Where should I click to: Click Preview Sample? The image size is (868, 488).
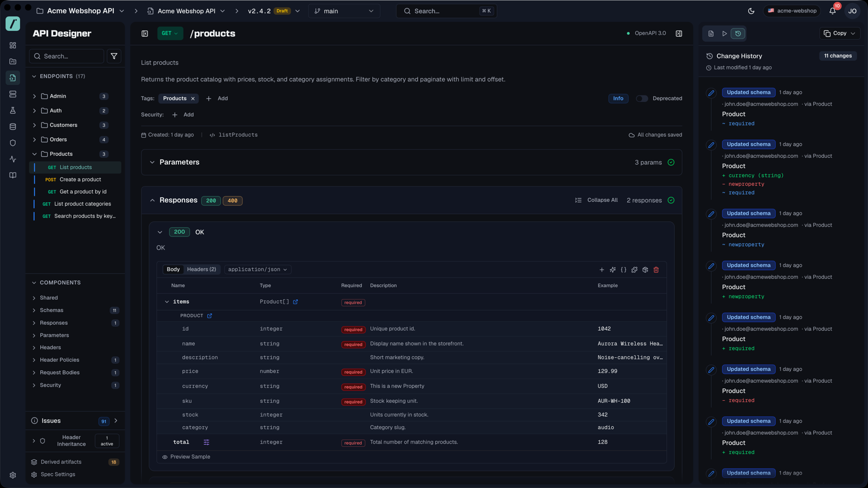[186, 457]
